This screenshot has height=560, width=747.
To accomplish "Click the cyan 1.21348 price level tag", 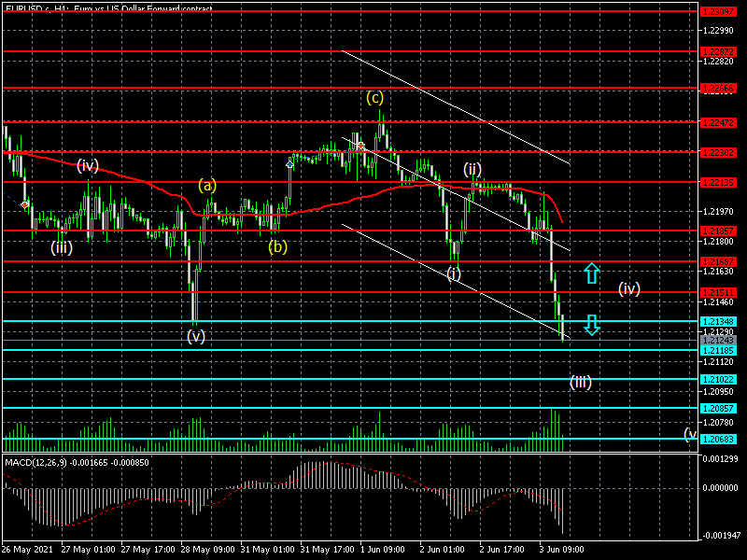I will [x=718, y=322].
